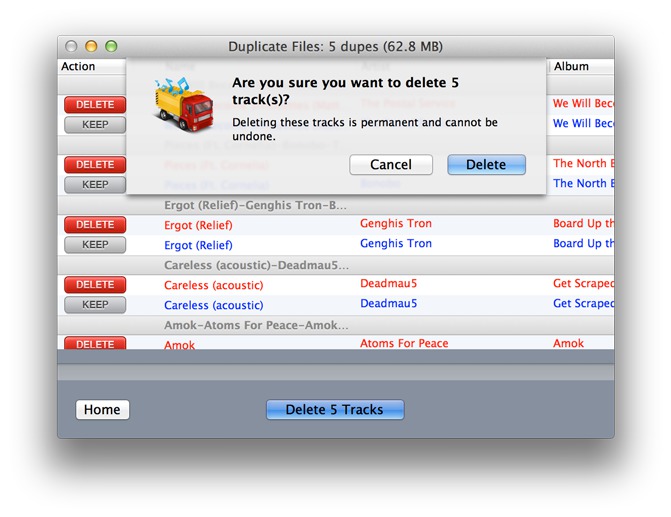Click red Careless (acoustic) track name

point(214,285)
